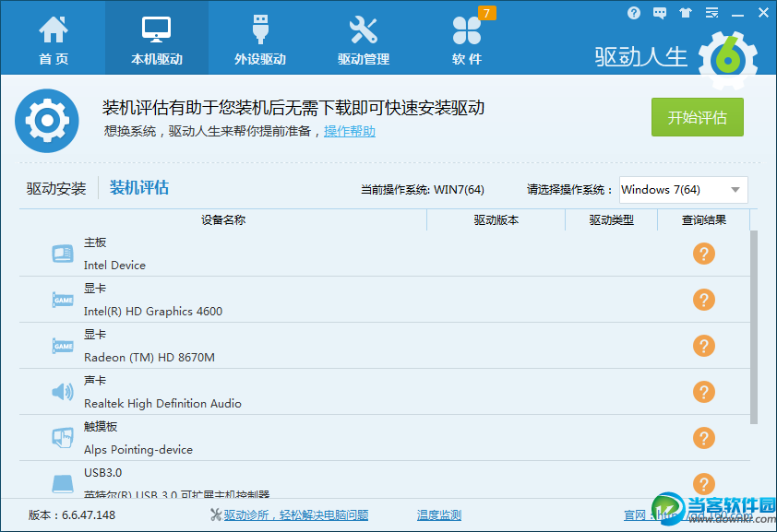
Task: Open the skin shirt icon
Action: pos(686,13)
